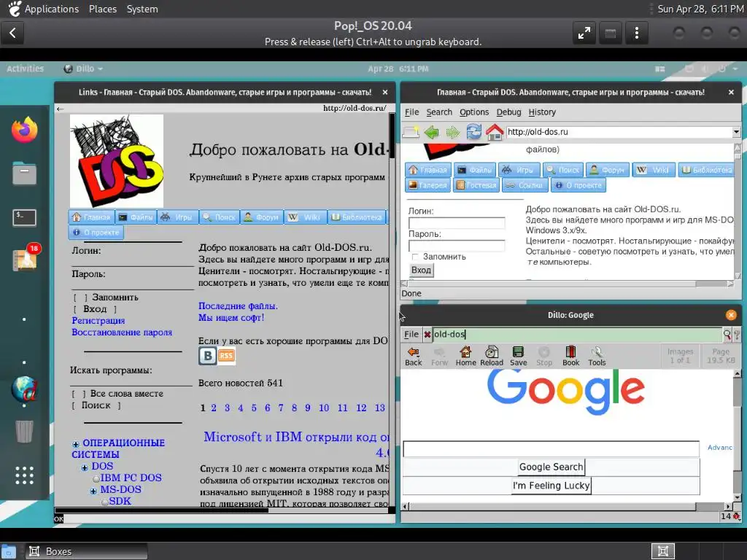
Task: Open Последние файлы link
Action: click(238, 306)
